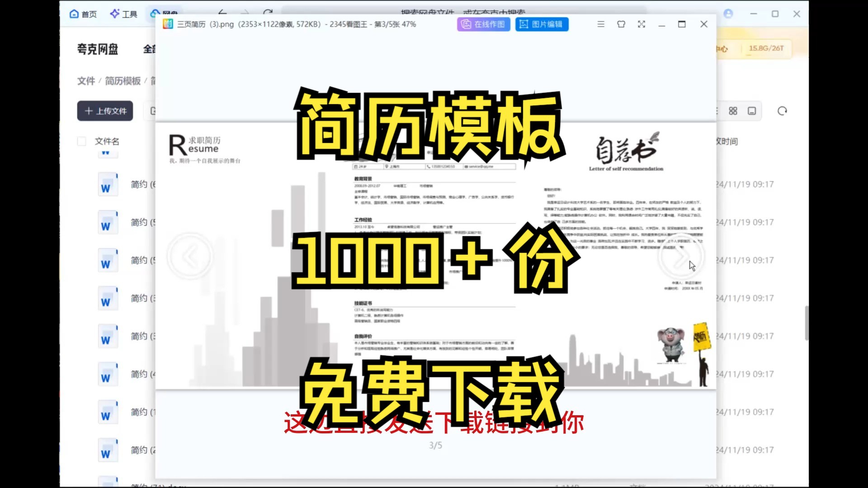Toggle preview panel layout icon in Quark
868x488 pixels.
[752, 111]
